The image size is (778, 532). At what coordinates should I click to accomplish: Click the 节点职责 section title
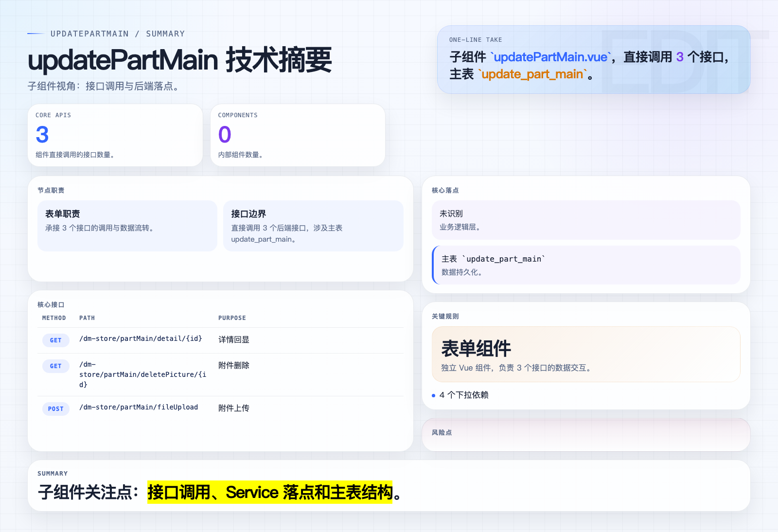pyautogui.click(x=51, y=190)
